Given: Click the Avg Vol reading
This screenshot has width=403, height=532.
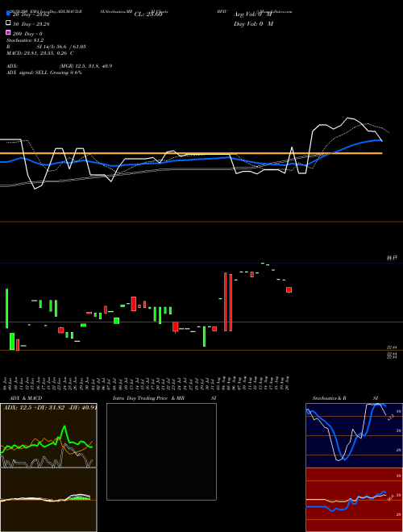Looking at the screenshot, I should point(253,15).
